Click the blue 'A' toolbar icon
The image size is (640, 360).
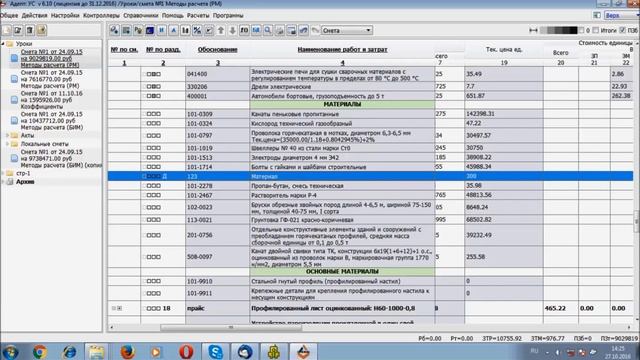pyautogui.click(x=173, y=30)
